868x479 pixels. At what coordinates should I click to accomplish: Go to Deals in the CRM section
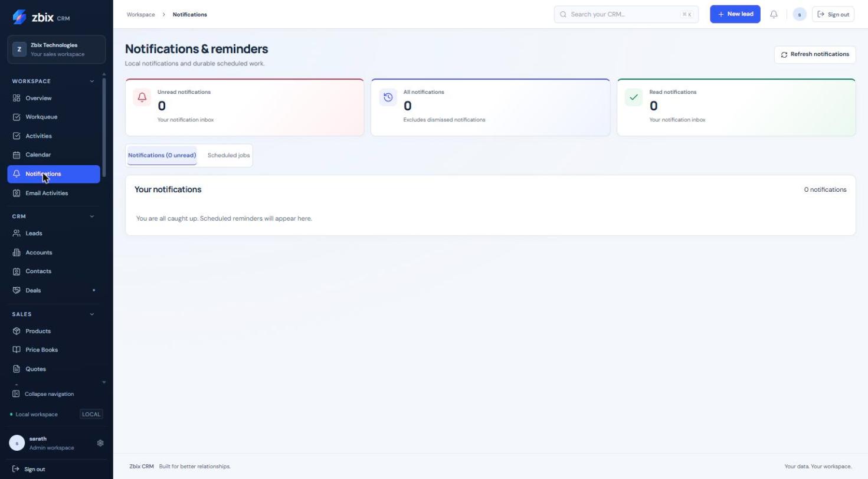coord(54,290)
